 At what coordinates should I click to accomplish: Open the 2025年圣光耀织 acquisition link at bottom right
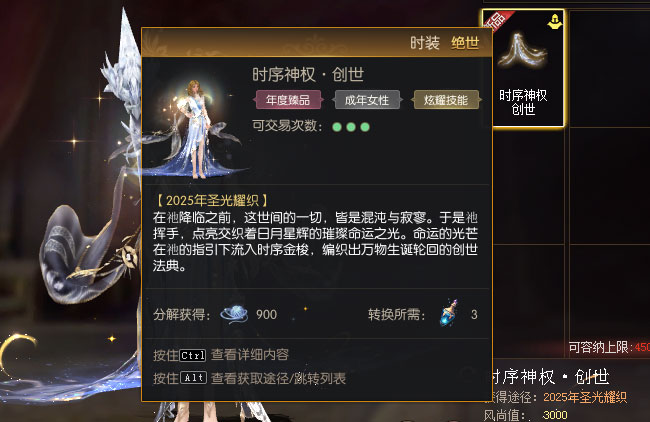tap(585, 397)
